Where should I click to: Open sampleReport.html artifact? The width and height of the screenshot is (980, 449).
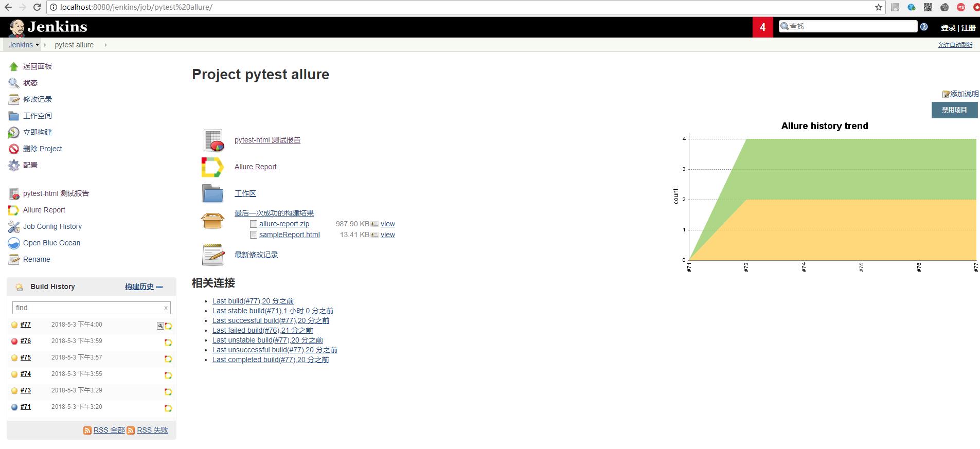[x=289, y=235]
